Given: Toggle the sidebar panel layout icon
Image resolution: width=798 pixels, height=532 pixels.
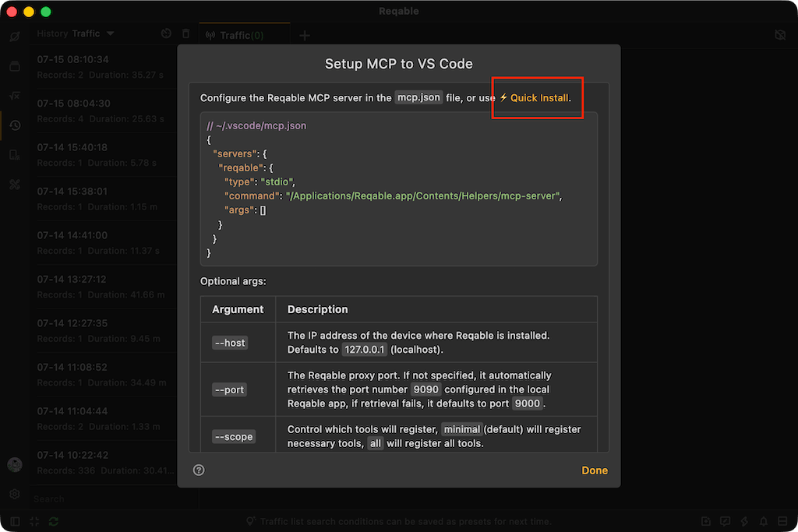Looking at the screenshot, I should [x=15, y=521].
